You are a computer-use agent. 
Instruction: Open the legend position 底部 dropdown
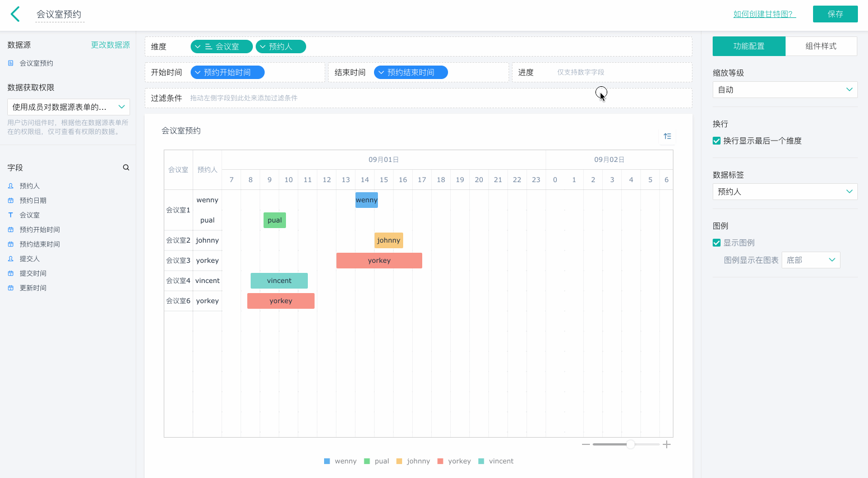(x=810, y=260)
